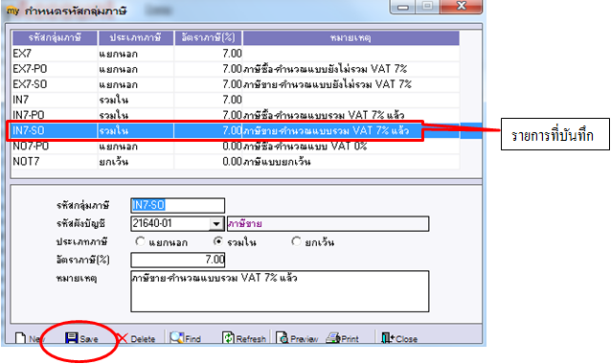Select the รวมใน radio button
611x364 pixels.
point(218,241)
